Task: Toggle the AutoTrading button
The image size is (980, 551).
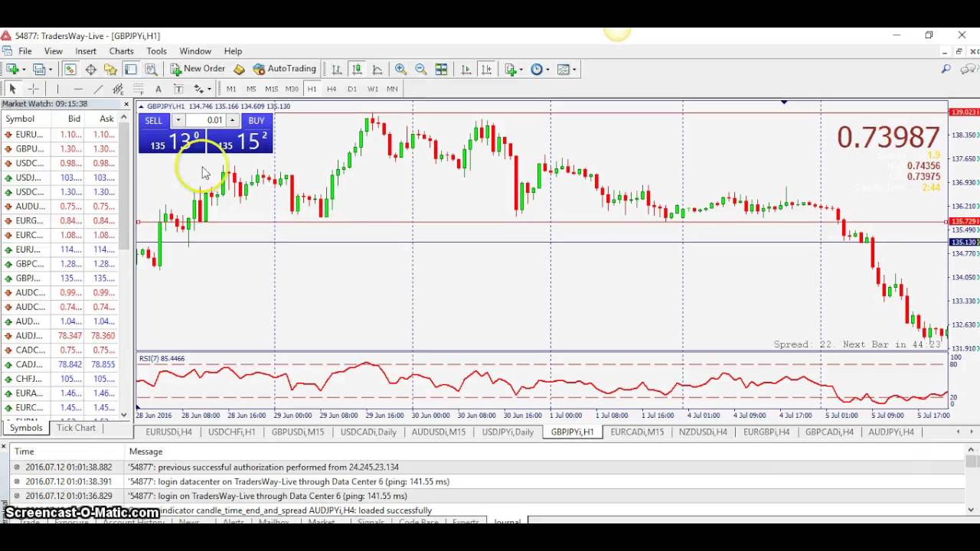Action: 285,69
